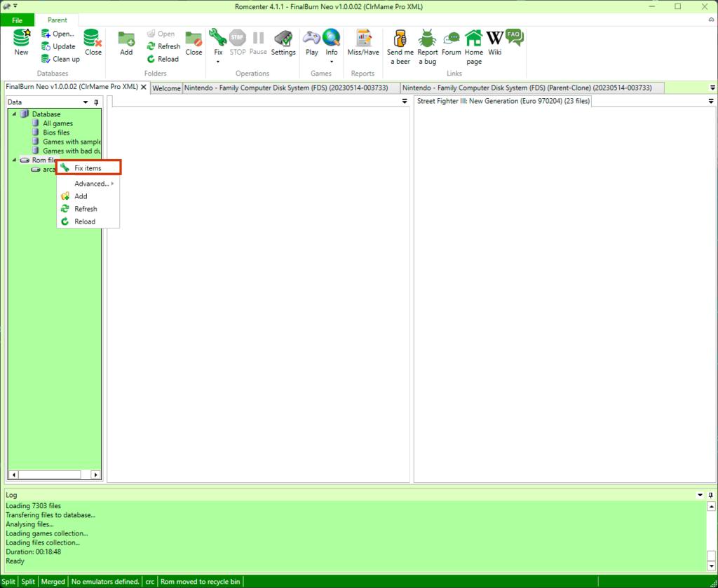Image resolution: width=718 pixels, height=588 pixels.
Task: Open the FDS (20230514-003733) tab
Action: (291, 88)
